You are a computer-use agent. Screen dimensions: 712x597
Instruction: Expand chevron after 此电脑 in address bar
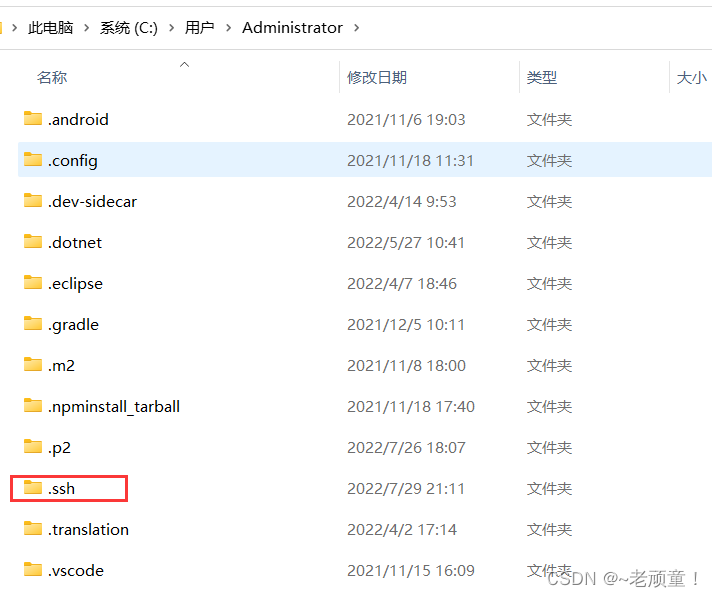coord(86,28)
